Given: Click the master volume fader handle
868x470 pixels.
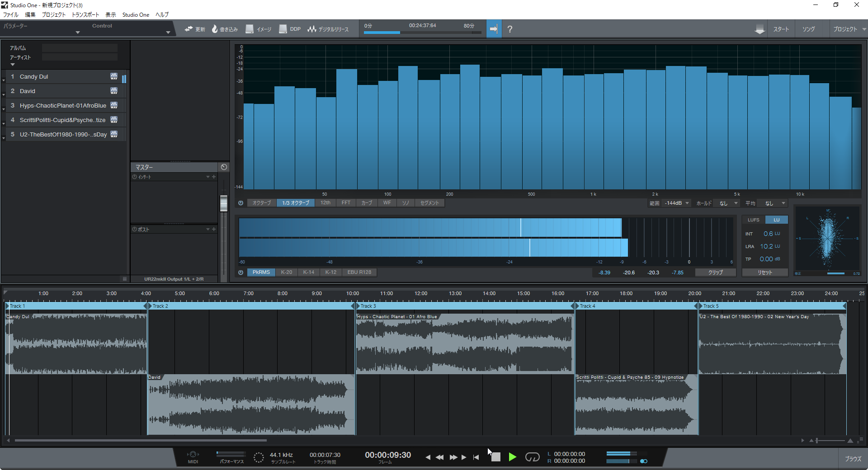Looking at the screenshot, I should [224, 203].
